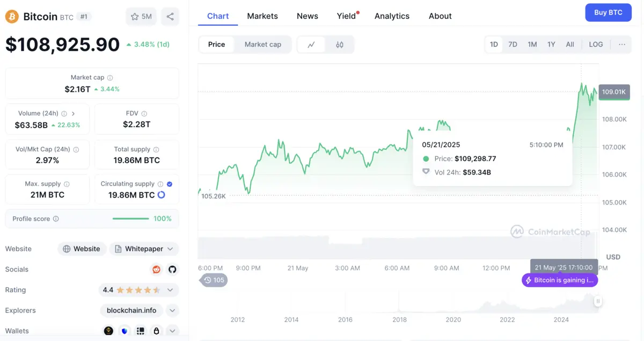Open chart more options ellipsis
The image size is (644, 341).
[622, 45]
